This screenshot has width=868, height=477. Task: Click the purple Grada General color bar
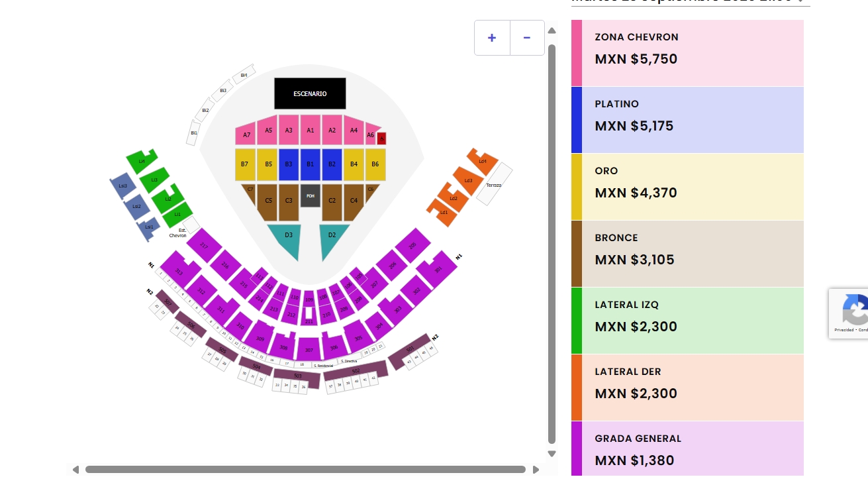coord(577,448)
